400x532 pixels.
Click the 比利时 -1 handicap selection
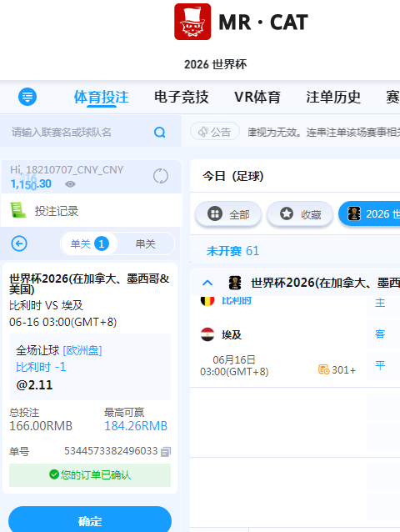(x=41, y=367)
